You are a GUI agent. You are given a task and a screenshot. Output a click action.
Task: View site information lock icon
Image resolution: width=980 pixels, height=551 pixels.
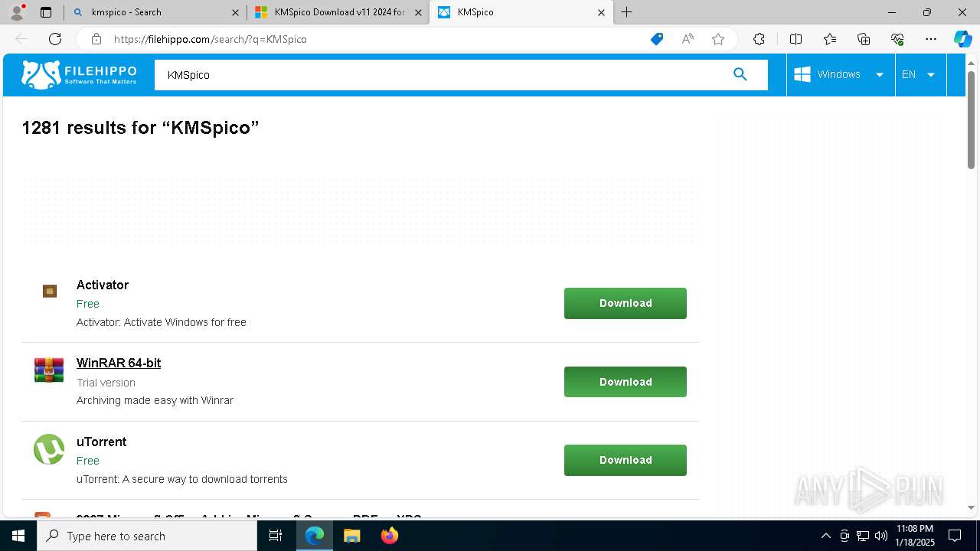(x=96, y=39)
